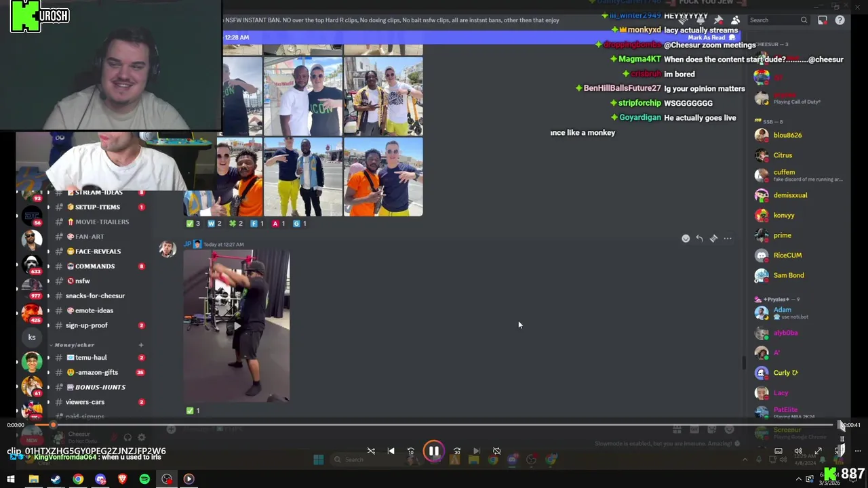868x488 pixels.
Task: Toggle shuffle in media player
Action: [371, 451]
